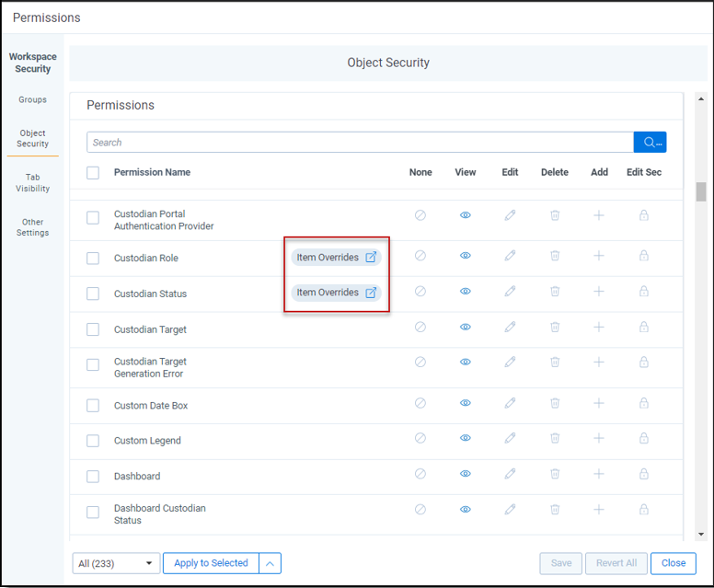
Task: Set Custodian Target permission to None
Action: click(x=420, y=327)
